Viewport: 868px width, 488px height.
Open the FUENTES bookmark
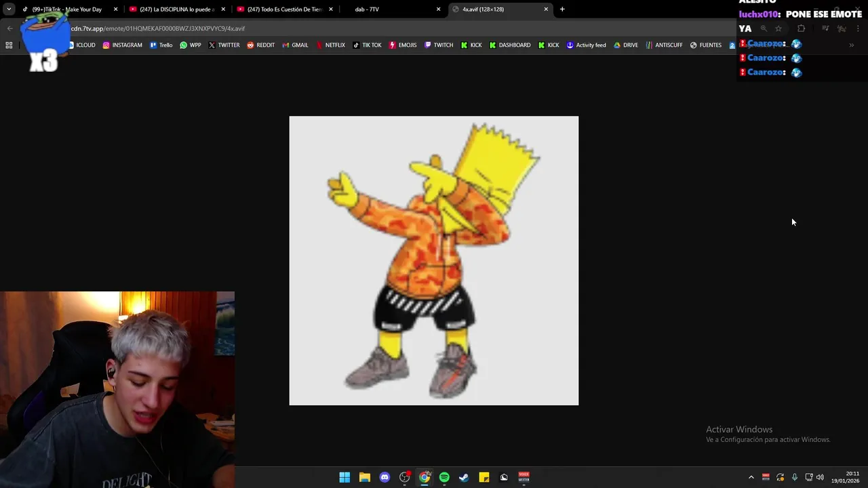706,45
